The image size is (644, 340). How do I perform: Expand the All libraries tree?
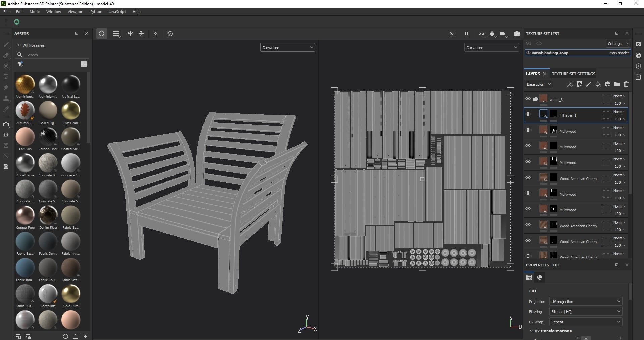click(19, 45)
